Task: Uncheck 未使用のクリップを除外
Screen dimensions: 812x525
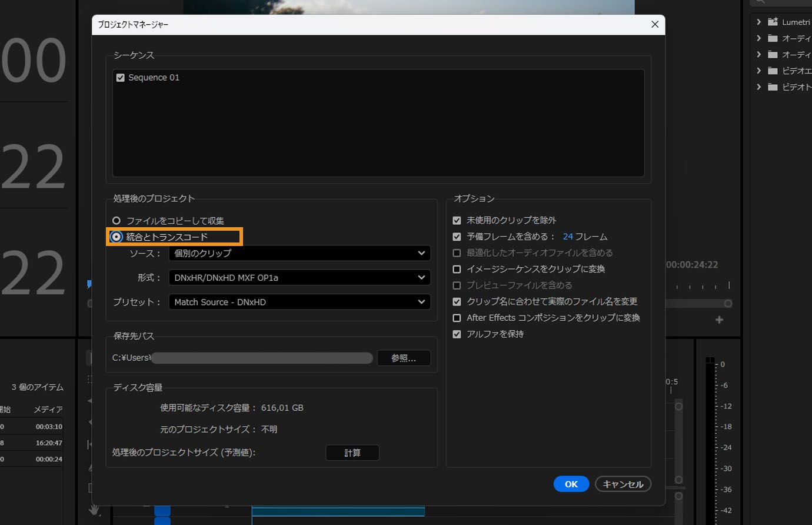Action: (x=457, y=220)
